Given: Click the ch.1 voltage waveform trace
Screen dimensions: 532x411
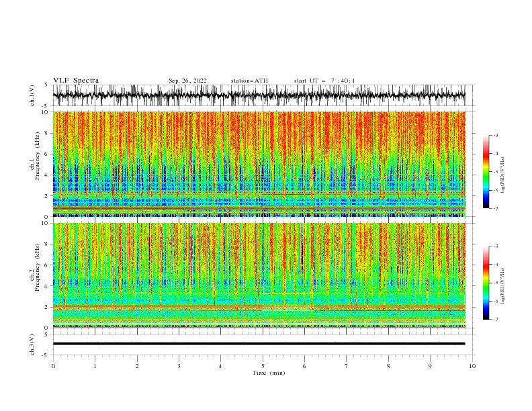Looking at the screenshot, I should click(x=259, y=95).
